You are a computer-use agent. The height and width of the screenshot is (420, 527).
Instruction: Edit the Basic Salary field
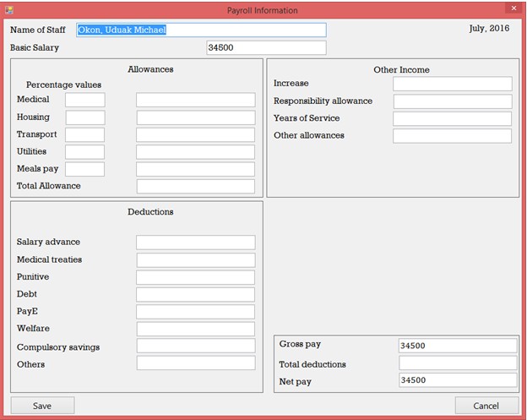266,48
